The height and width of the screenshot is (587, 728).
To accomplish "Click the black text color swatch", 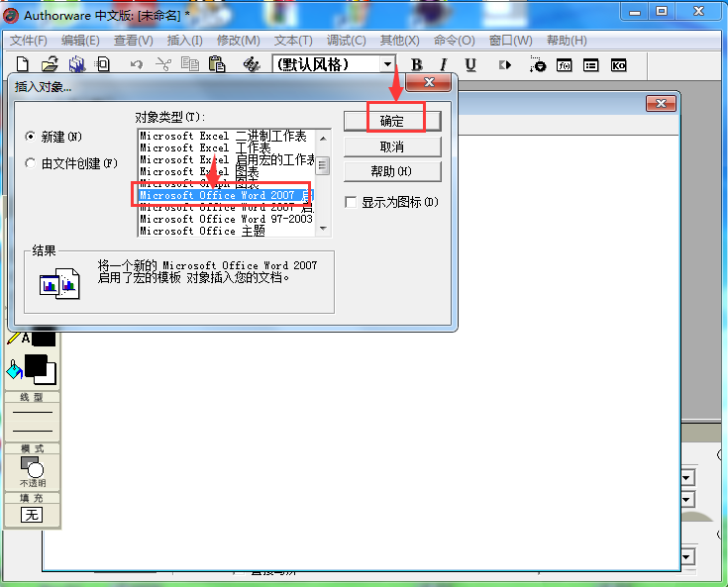I will pyautogui.click(x=44, y=339).
